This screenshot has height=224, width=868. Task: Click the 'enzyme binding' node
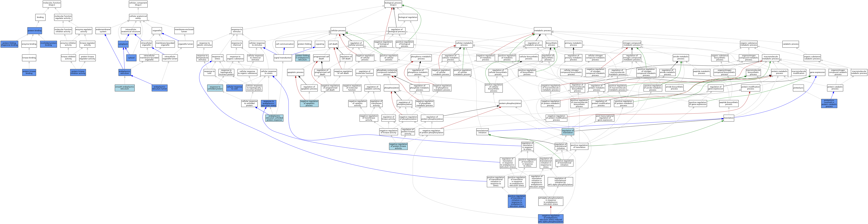(x=29, y=44)
